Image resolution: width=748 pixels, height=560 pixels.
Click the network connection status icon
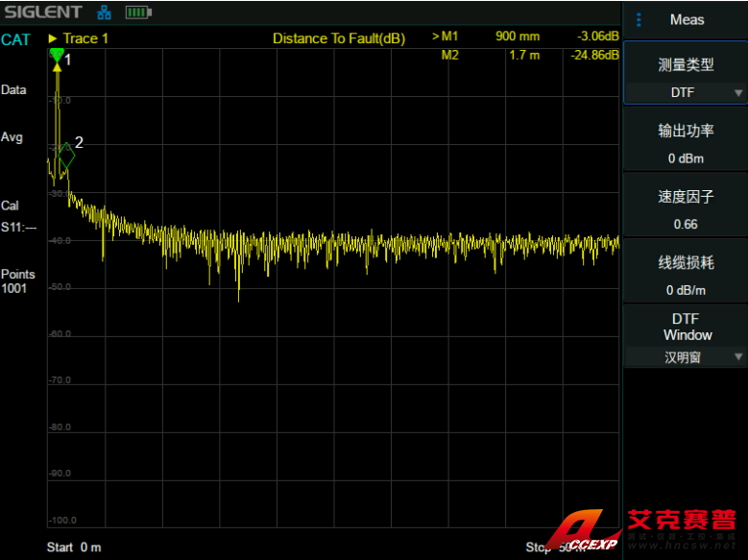coord(105,13)
